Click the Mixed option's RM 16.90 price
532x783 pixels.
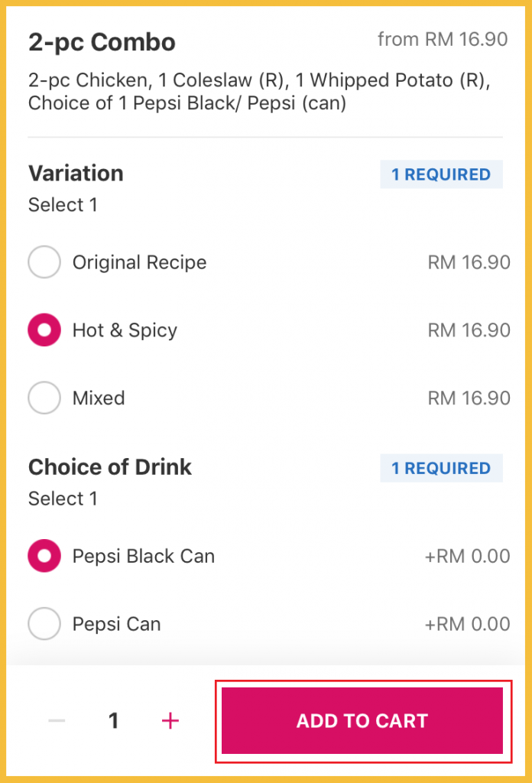point(469,398)
